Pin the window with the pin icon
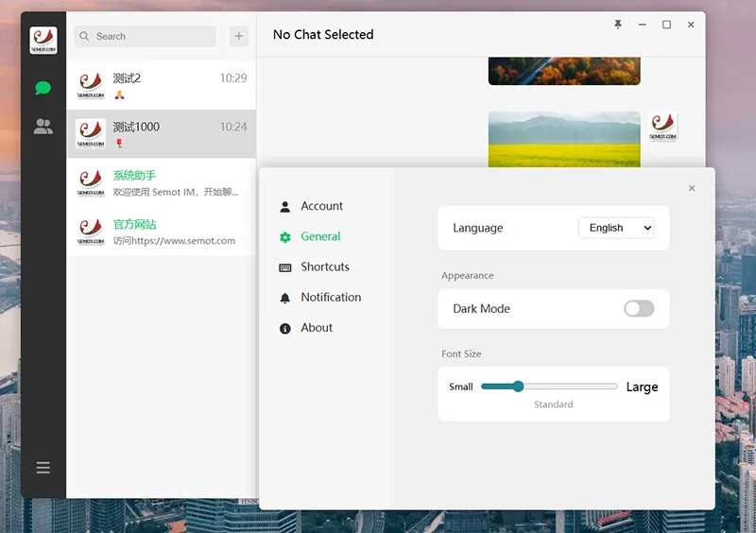 click(x=618, y=25)
